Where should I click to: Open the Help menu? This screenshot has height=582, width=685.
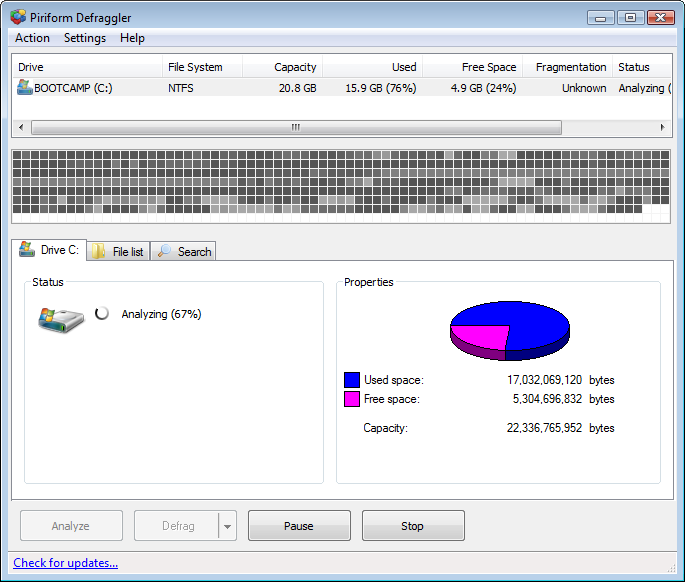[x=132, y=38]
